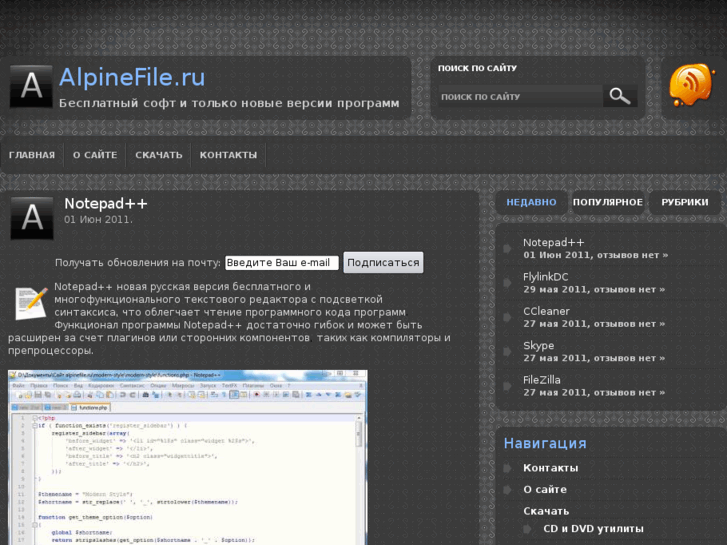Viewport: 727px width, 545px height.
Task: Open the ГЛАВНАЯ menu item
Action: (x=32, y=155)
